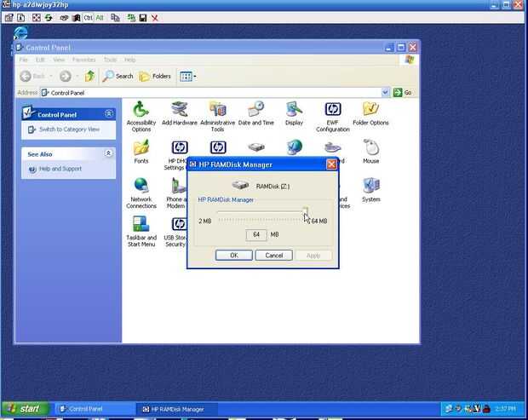Open the Add Hardware applet
Image resolution: width=528 pixels, height=420 pixels.
click(x=179, y=113)
